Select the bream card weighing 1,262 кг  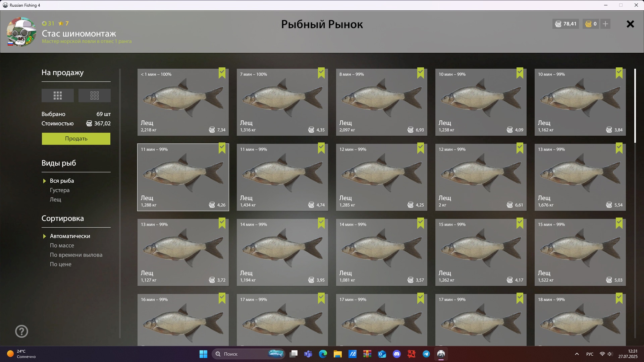coord(481,252)
